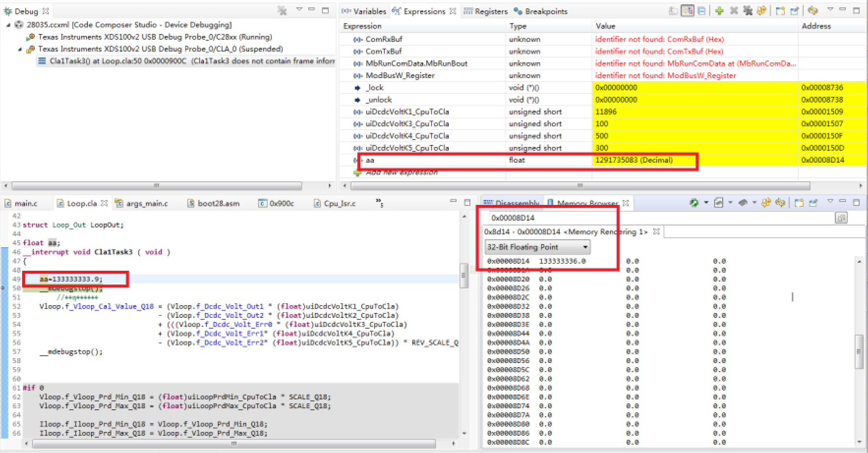Click the Memory Browser vertical scrollbar
This screenshot has width=868, height=453.
859,351
